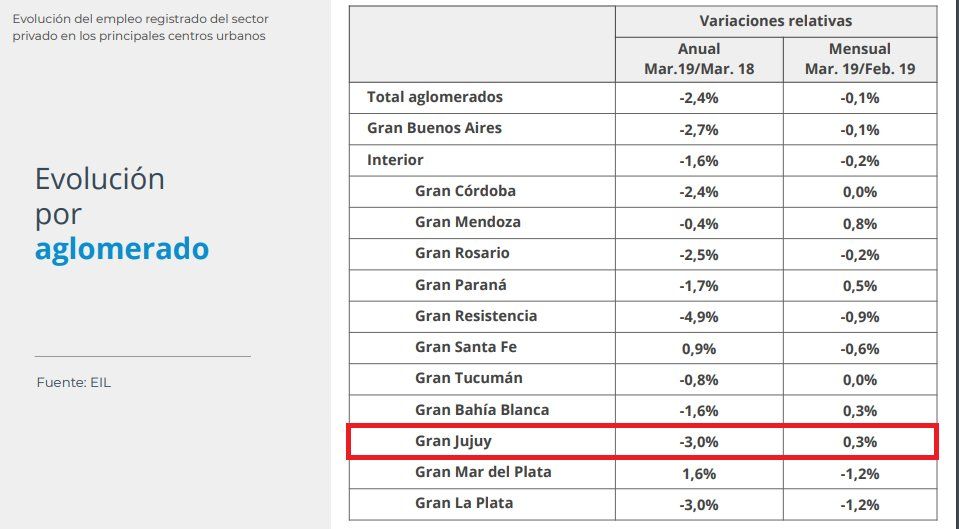Click the "Gran Córdoba" row label
This screenshot has width=959, height=529.
tap(465, 191)
